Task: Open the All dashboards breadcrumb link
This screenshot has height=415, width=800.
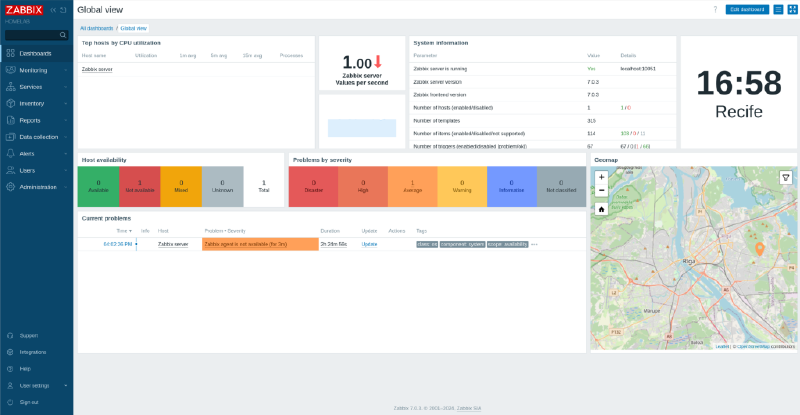Action: coord(96,28)
